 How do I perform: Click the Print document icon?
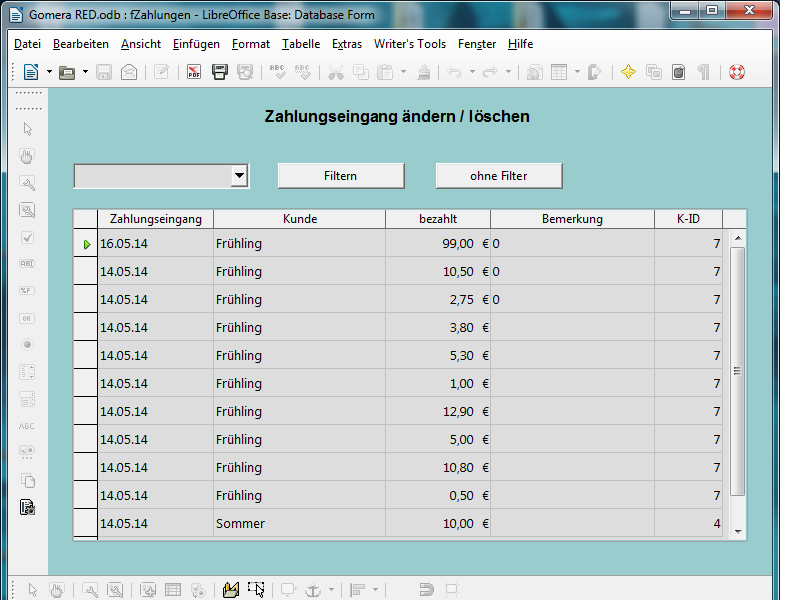tap(220, 72)
